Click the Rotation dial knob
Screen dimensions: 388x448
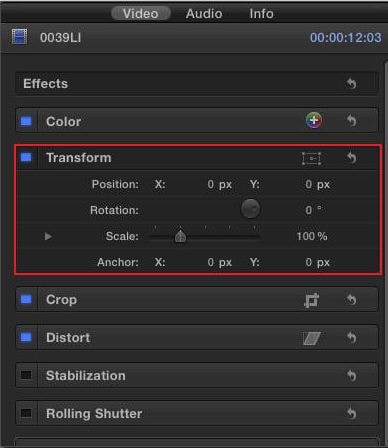(250, 209)
